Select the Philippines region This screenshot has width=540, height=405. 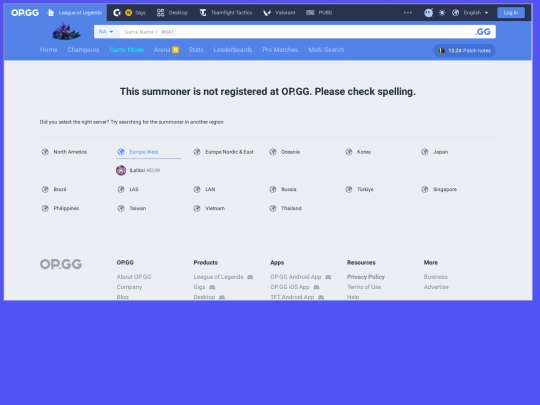pos(60,208)
